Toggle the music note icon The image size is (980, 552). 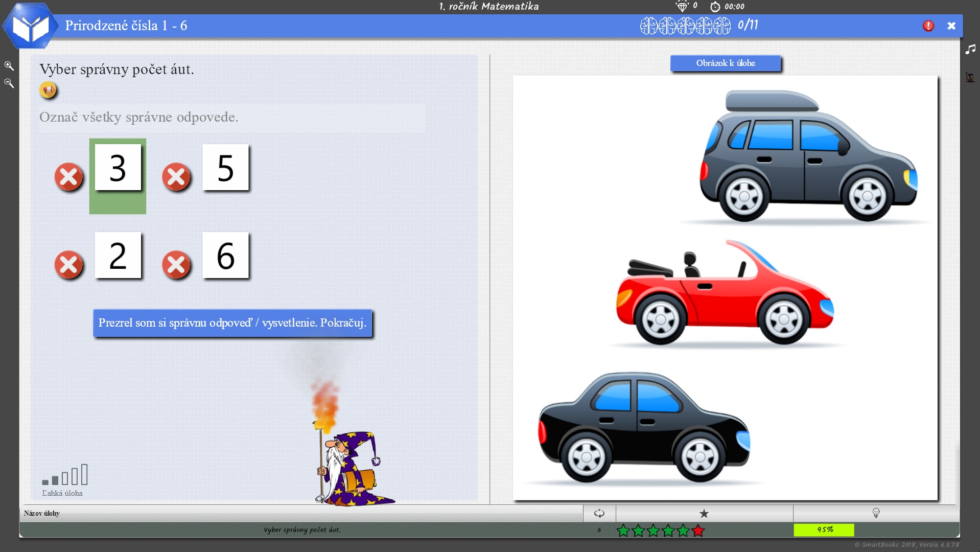tap(970, 50)
